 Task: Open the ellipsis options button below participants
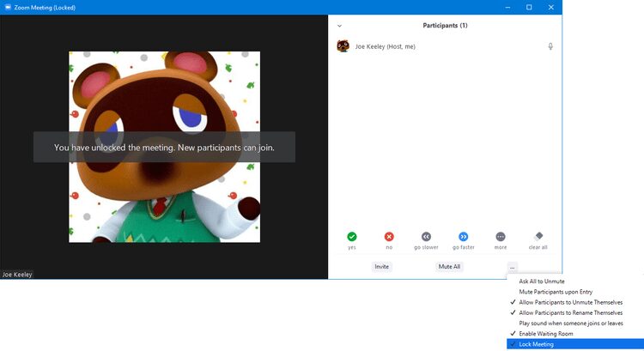point(512,267)
